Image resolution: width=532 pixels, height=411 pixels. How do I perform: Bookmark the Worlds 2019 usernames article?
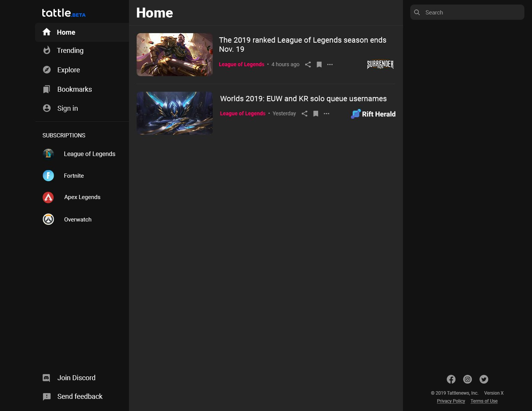tap(315, 113)
